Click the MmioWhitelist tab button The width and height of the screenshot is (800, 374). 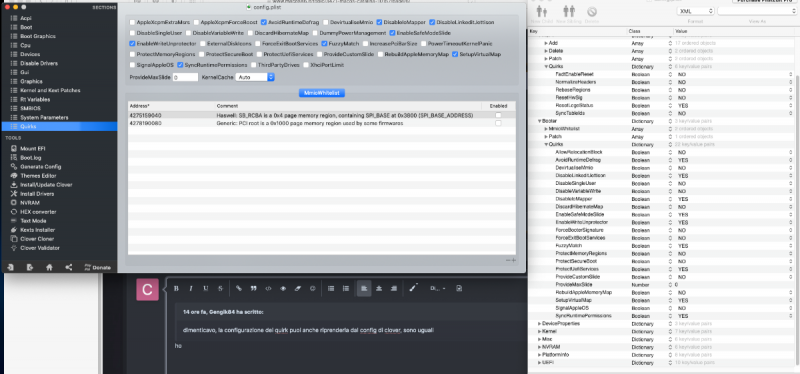pos(322,93)
